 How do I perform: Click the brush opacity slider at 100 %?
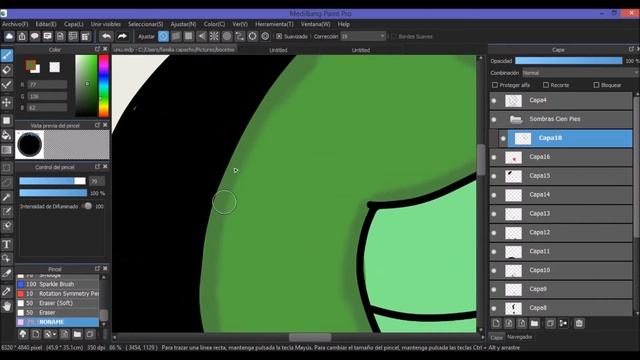tap(53, 193)
